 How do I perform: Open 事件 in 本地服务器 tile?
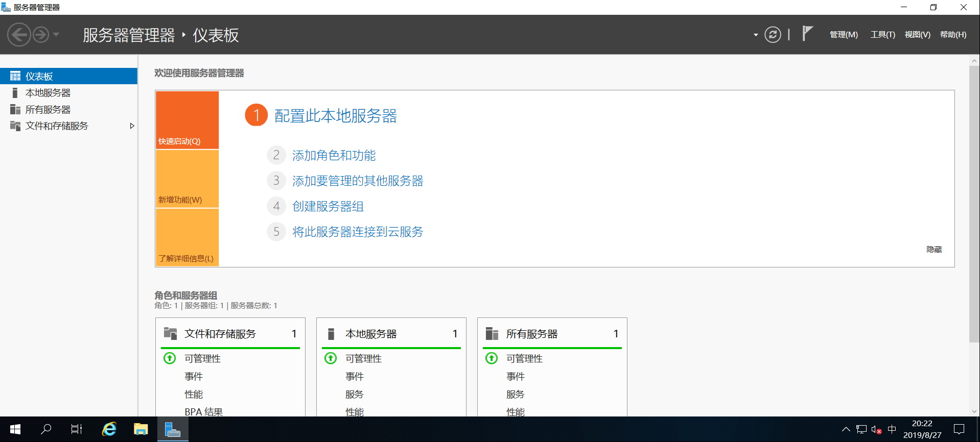pos(355,376)
